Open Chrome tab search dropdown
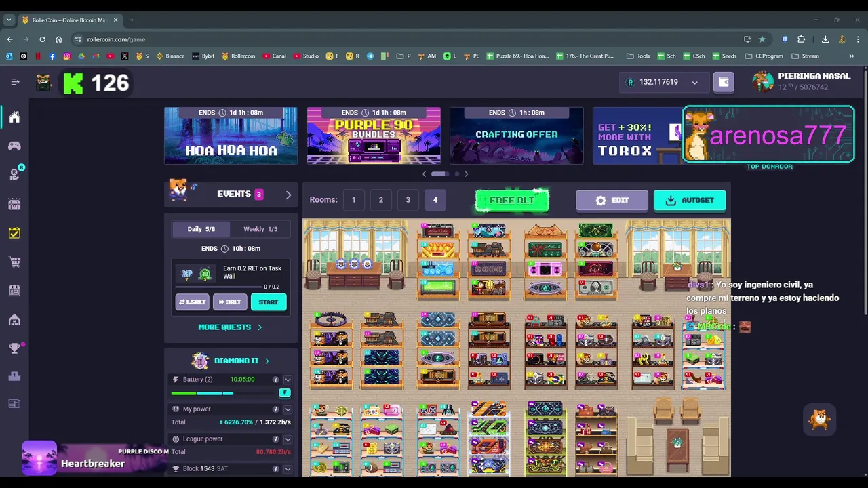 click(9, 20)
